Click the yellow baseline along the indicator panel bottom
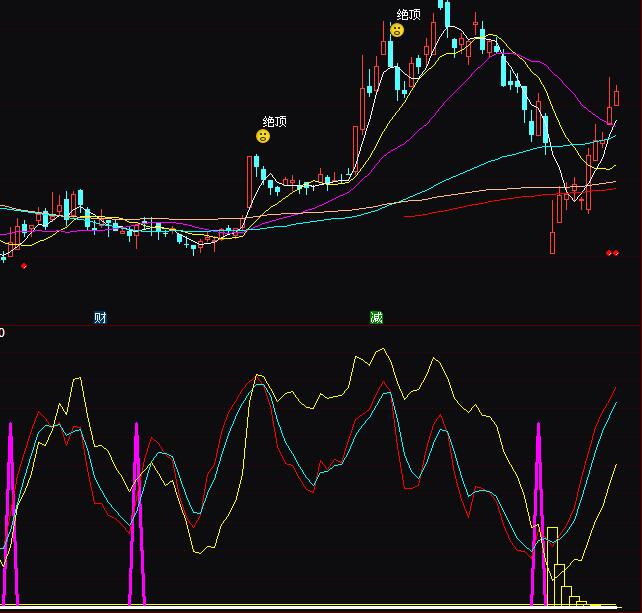This screenshot has height=613, width=642. point(300,606)
